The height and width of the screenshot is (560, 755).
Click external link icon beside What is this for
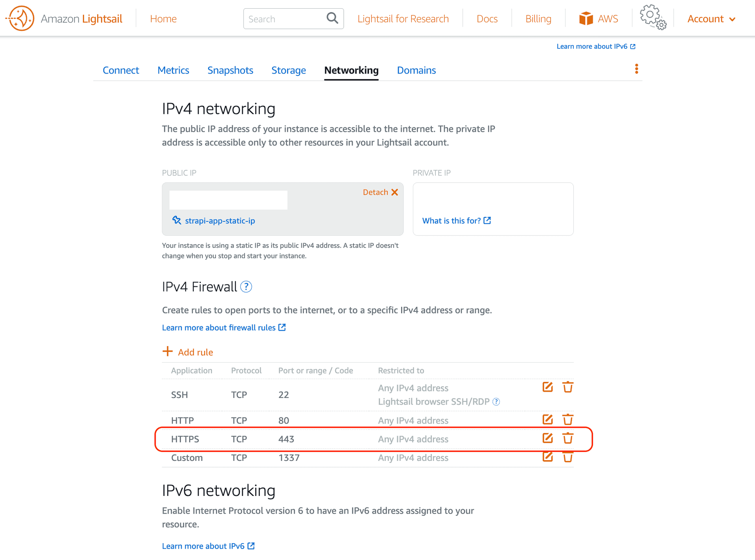[x=487, y=220]
